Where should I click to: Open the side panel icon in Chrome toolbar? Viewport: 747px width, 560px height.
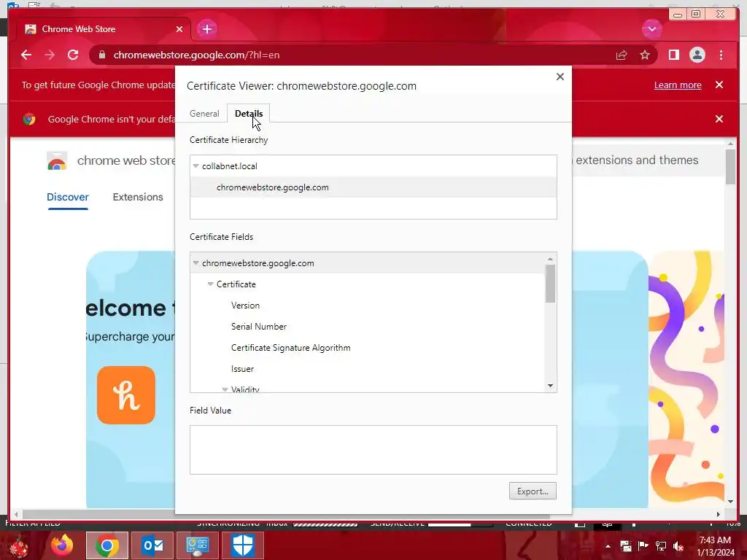(673, 55)
